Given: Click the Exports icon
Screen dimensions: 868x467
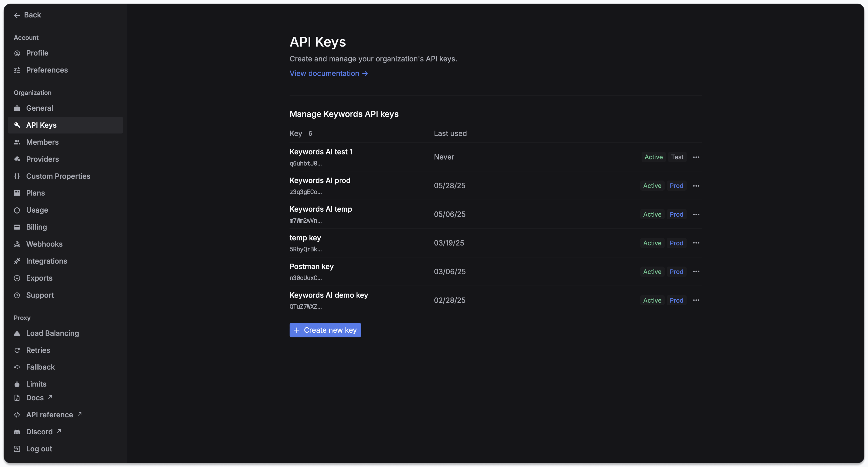Looking at the screenshot, I should pyautogui.click(x=17, y=278).
